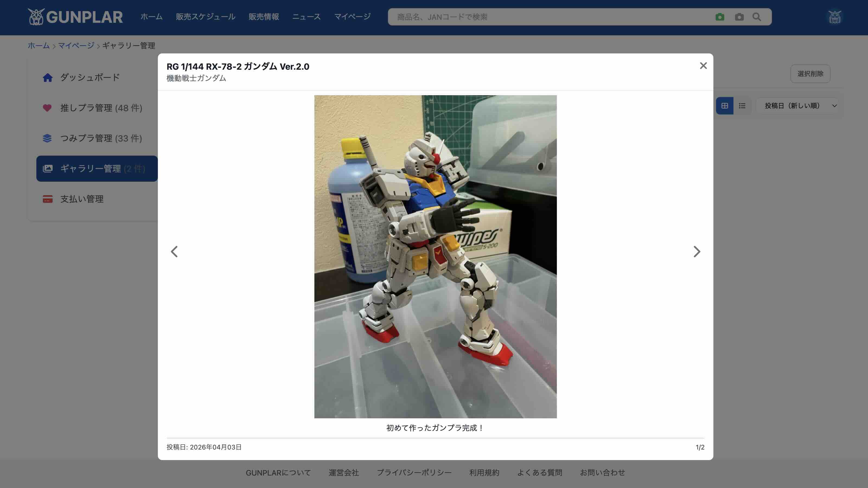Switch to grid view
Screen dimensions: 868x488
point(725,106)
